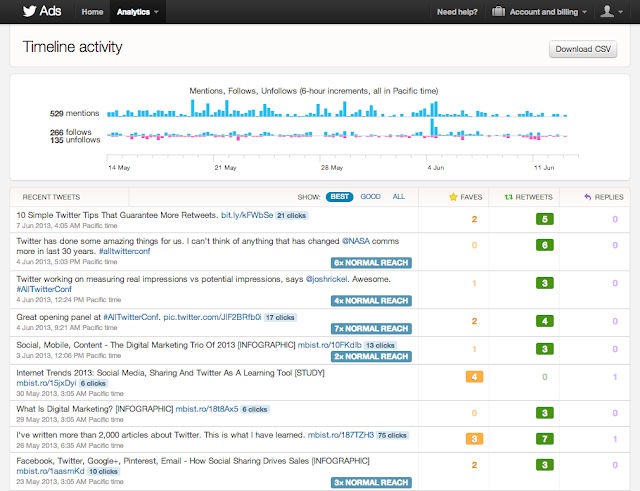Image resolution: width=640 pixels, height=491 pixels.
Task: Click the 529 mentions chart label
Action: click(75, 113)
